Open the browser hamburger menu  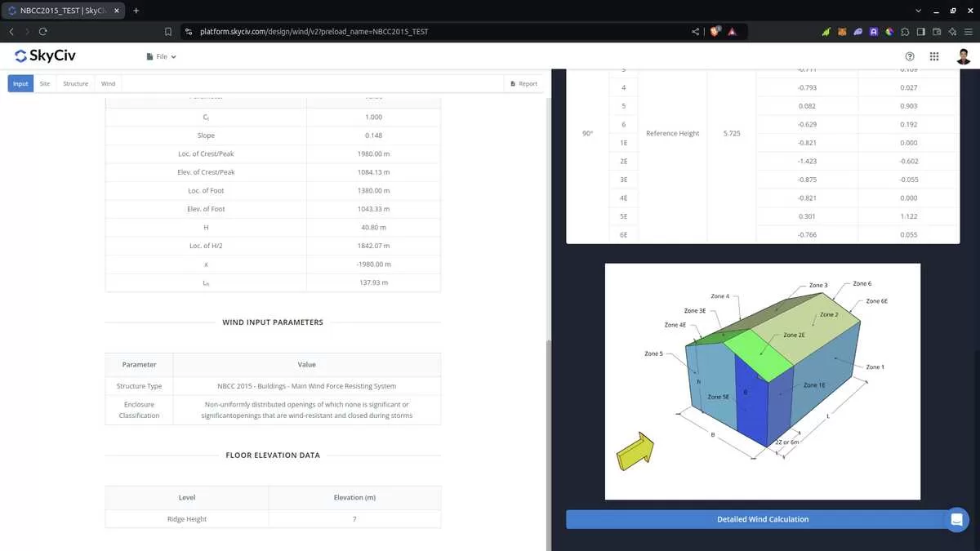[x=969, y=32]
